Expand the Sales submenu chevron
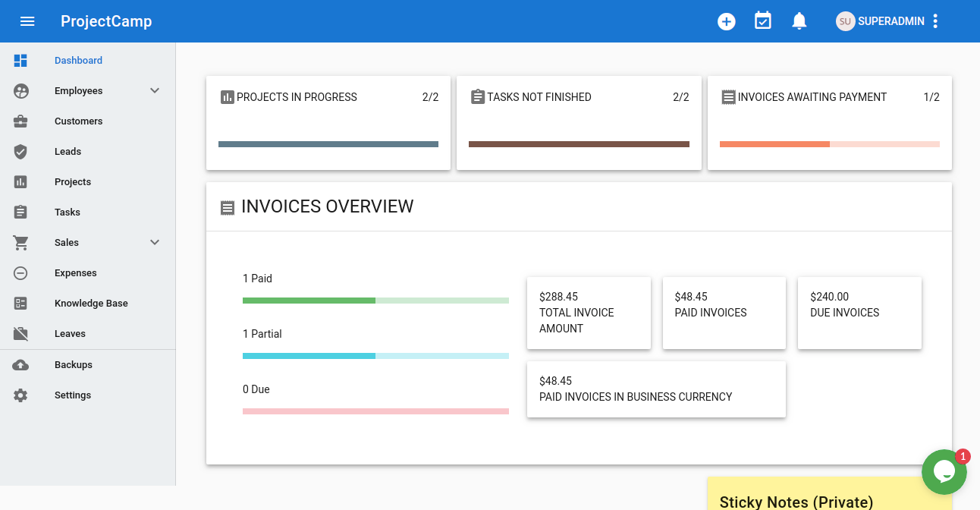980x510 pixels. click(x=155, y=243)
